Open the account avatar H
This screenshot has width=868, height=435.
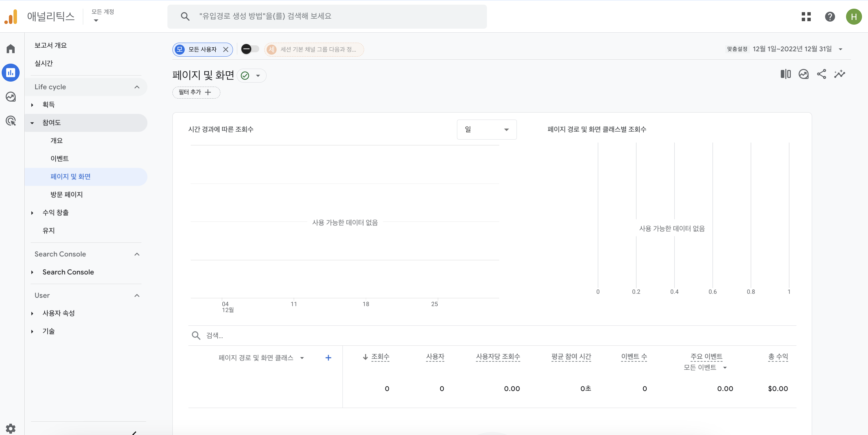[x=853, y=17]
